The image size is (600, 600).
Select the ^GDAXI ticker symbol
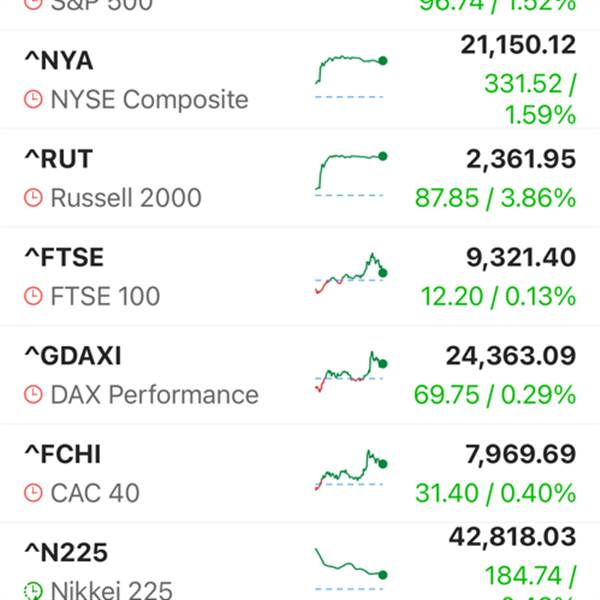tap(73, 356)
